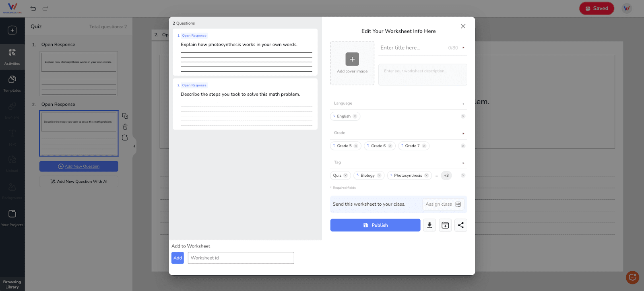
Task: Open the Language dropdown field
Action: tap(398, 103)
